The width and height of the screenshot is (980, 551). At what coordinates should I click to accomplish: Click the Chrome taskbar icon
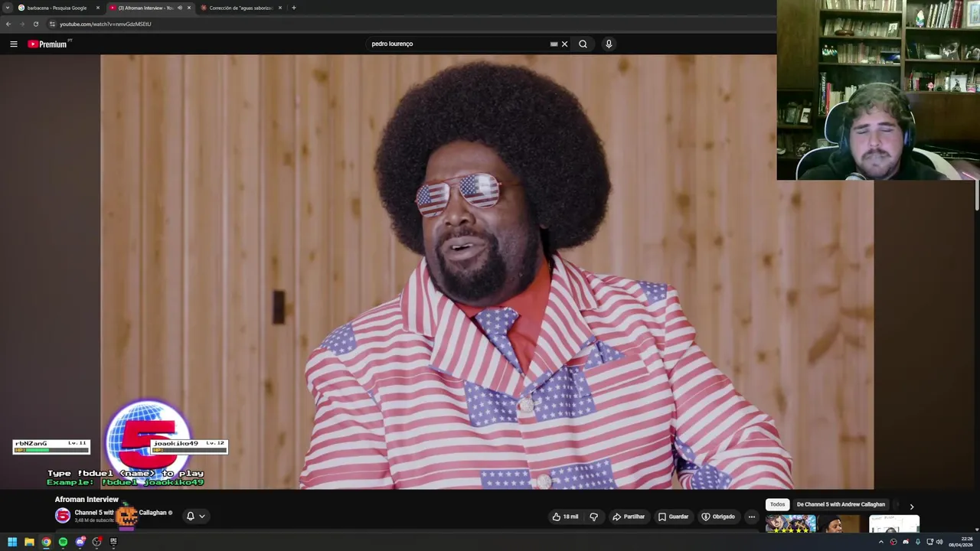tap(46, 542)
